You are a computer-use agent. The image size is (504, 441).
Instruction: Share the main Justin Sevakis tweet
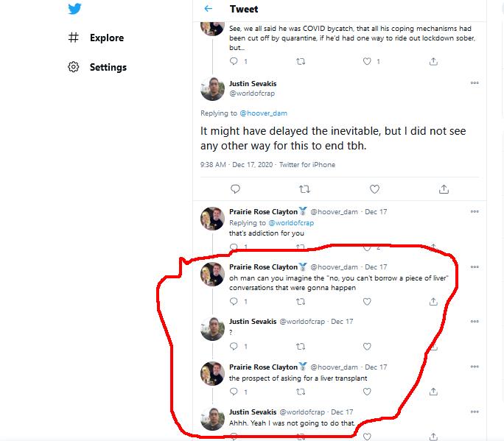[x=444, y=189]
